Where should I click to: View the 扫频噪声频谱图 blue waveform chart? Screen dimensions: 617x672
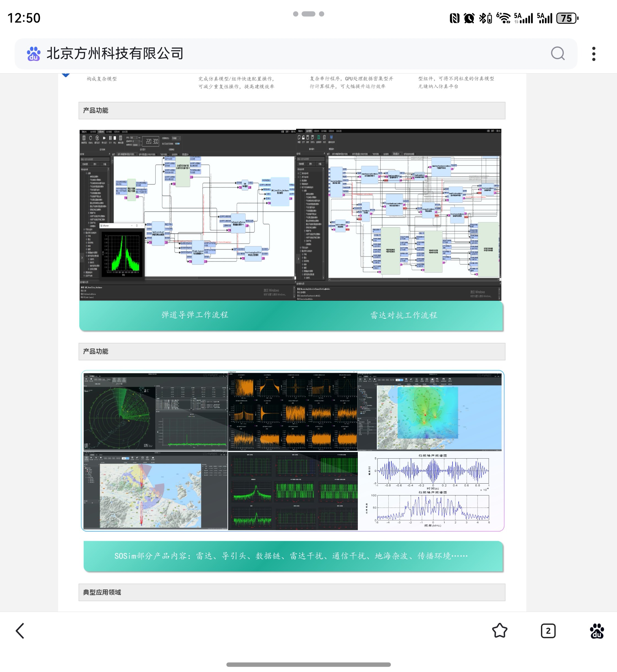432,470
